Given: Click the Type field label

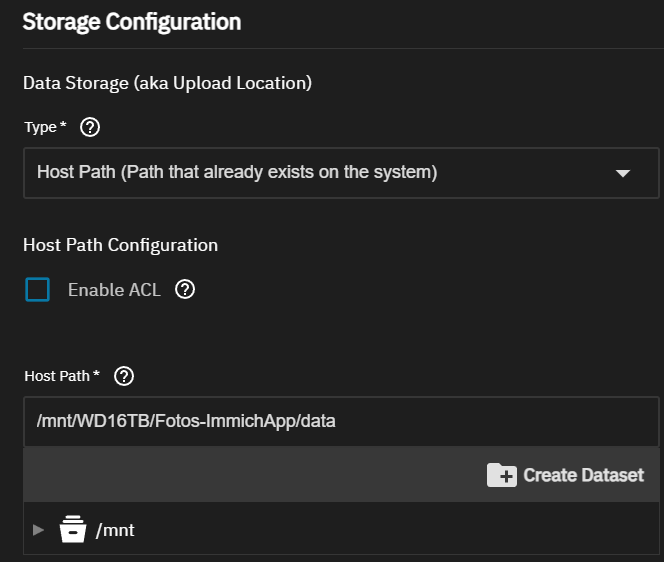Looking at the screenshot, I should tap(44, 127).
